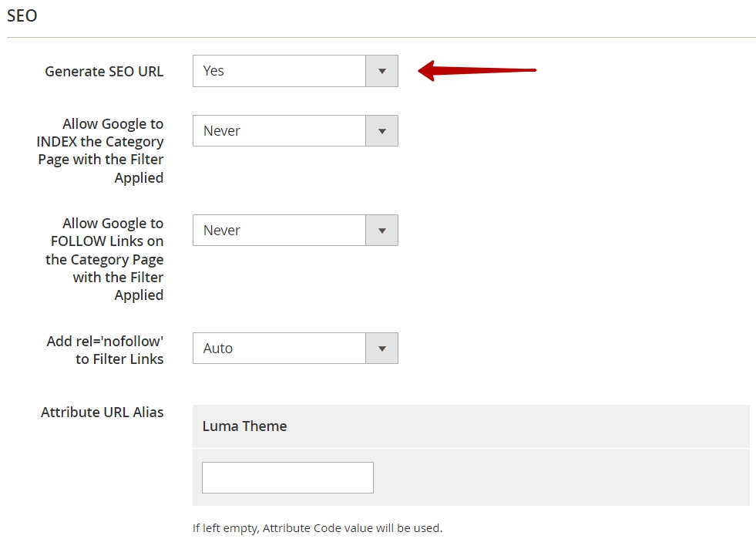Click the Generate SEO URL dropdown arrow
The width and height of the screenshot is (756, 539).
pos(382,71)
